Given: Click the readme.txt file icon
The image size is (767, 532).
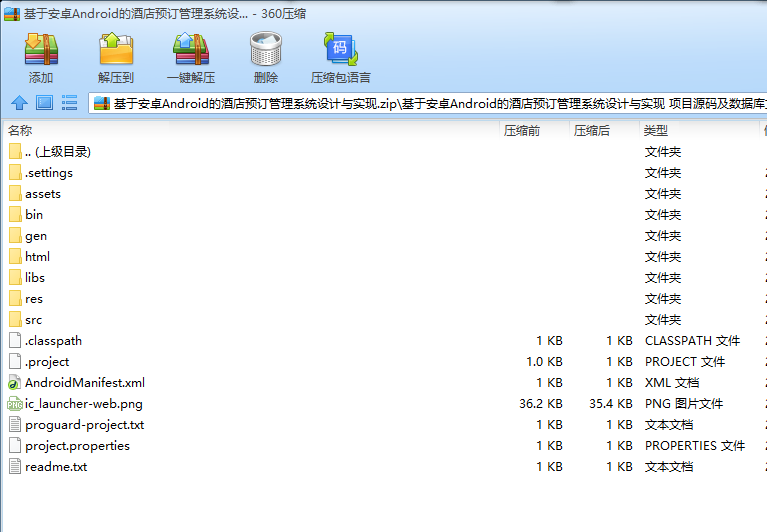Looking at the screenshot, I should tap(15, 466).
